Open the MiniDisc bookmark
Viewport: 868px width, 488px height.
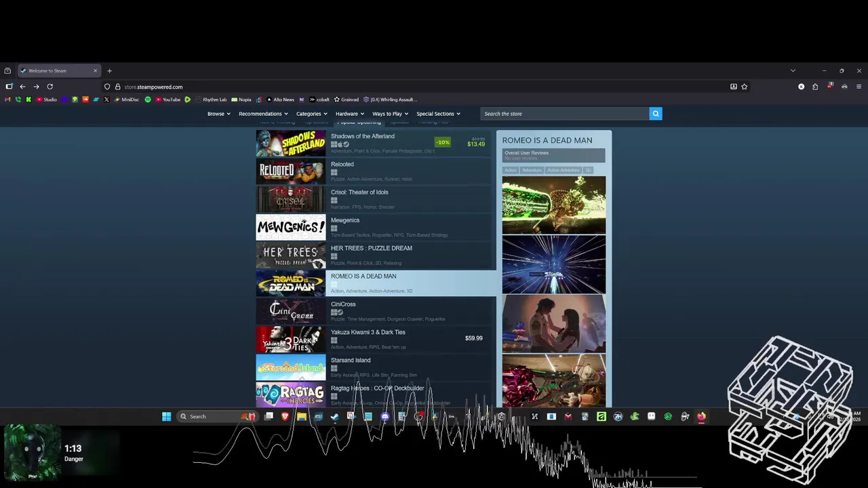(126, 100)
